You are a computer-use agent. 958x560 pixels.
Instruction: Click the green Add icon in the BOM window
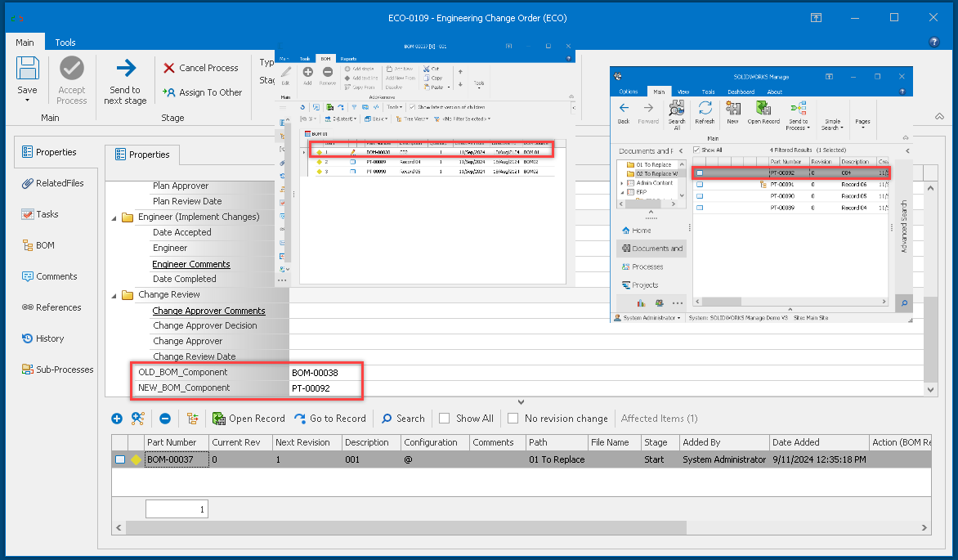[307, 73]
